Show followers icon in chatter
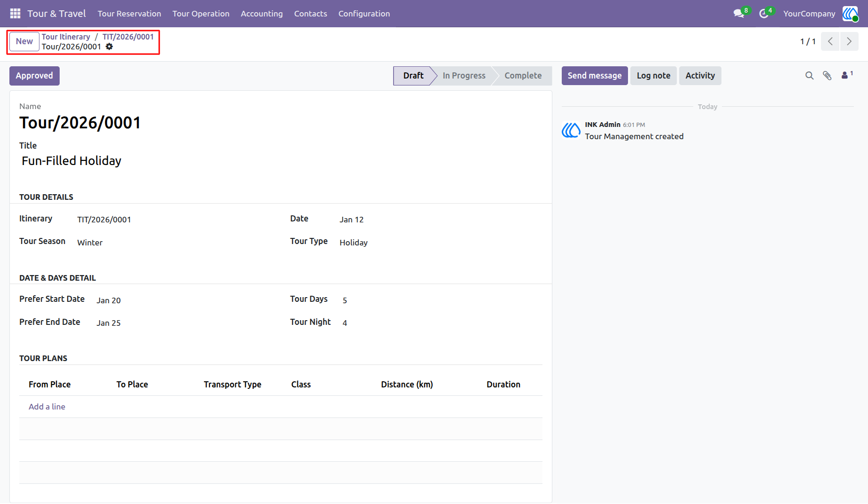Viewport: 868px width, 504px height. click(847, 75)
